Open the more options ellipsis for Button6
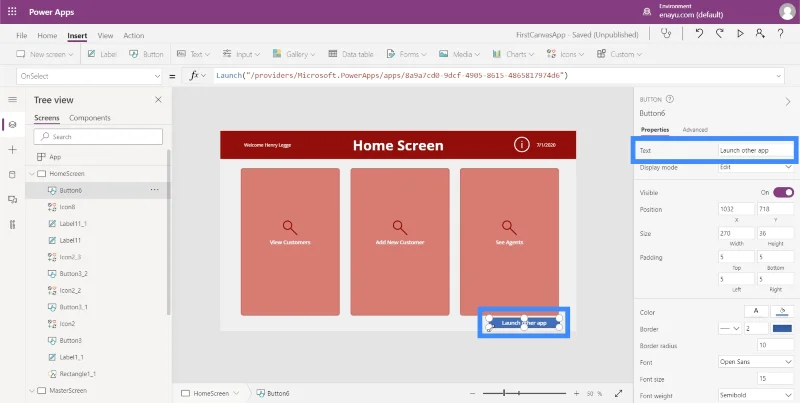800x403 pixels. (154, 190)
